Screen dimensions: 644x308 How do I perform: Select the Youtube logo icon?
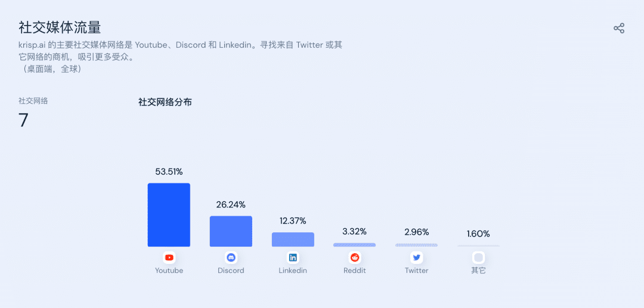click(x=169, y=257)
